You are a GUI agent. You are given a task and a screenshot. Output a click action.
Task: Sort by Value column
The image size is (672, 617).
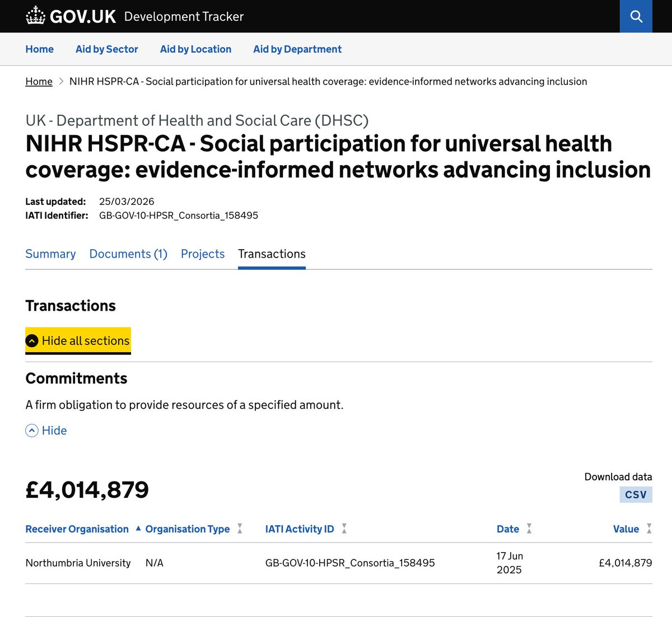(632, 529)
